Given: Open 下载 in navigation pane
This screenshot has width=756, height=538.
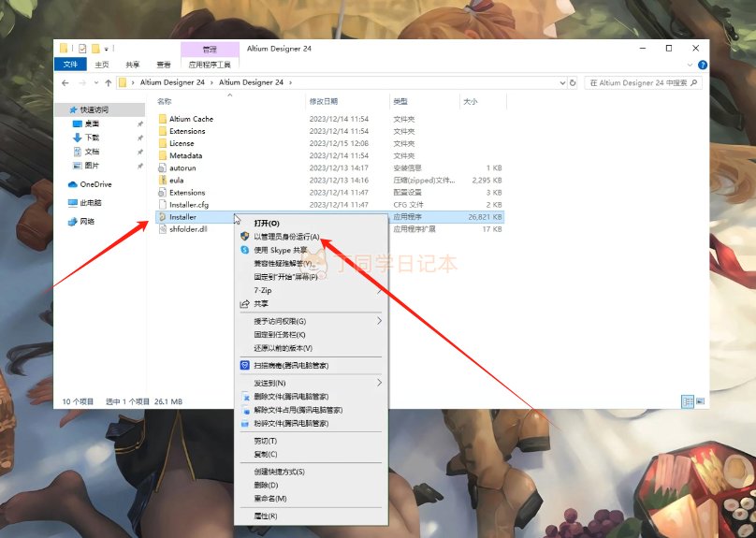Looking at the screenshot, I should [x=92, y=138].
